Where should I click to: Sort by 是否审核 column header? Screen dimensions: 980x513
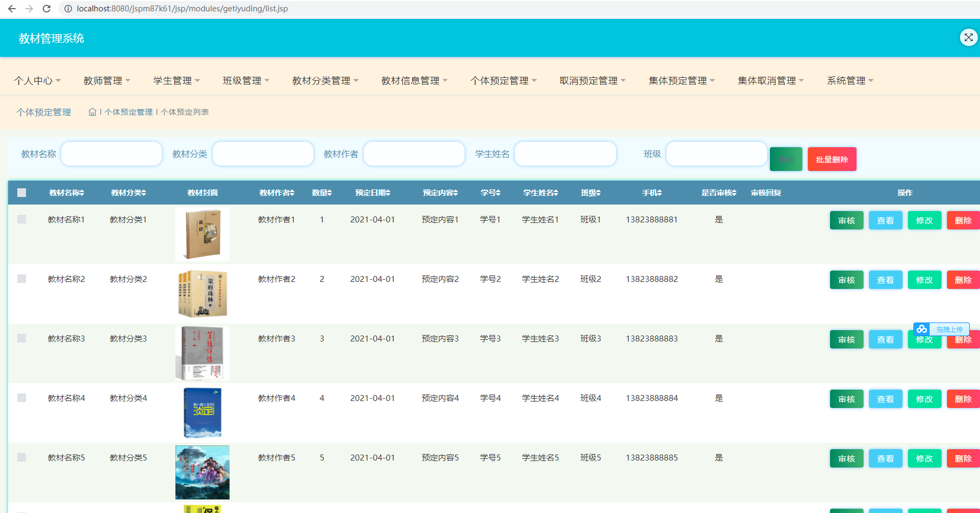pos(719,193)
